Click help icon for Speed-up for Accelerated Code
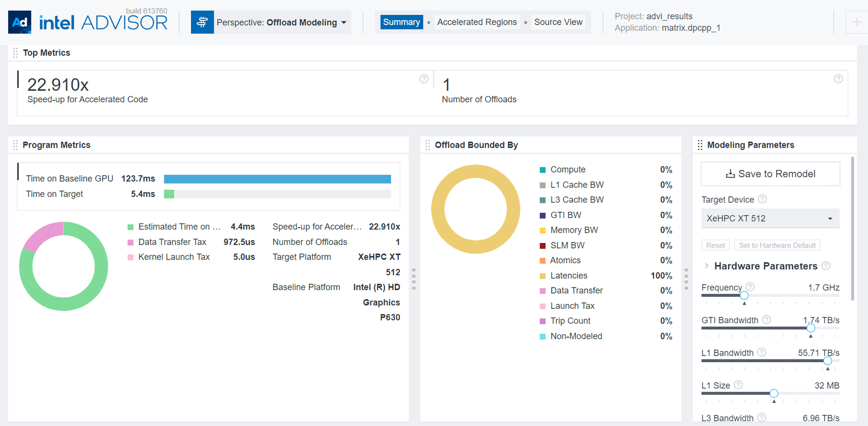The width and height of the screenshot is (868, 426). pos(424,79)
